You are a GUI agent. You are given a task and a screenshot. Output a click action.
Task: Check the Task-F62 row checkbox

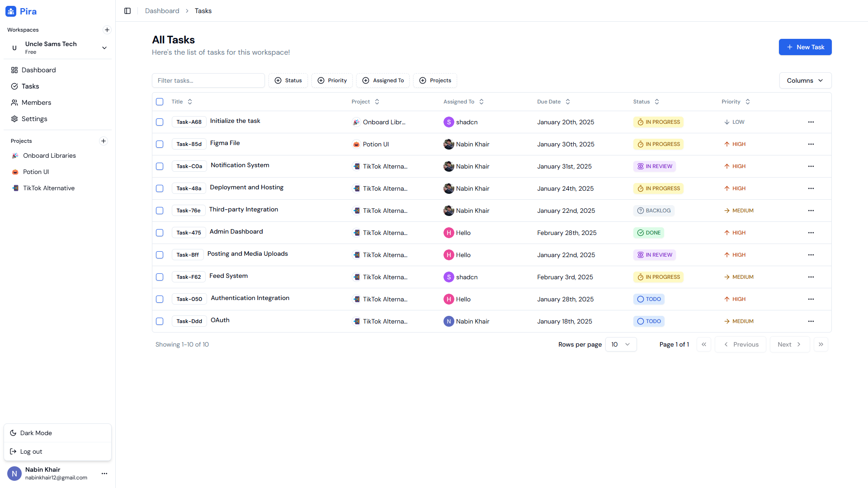[160, 277]
